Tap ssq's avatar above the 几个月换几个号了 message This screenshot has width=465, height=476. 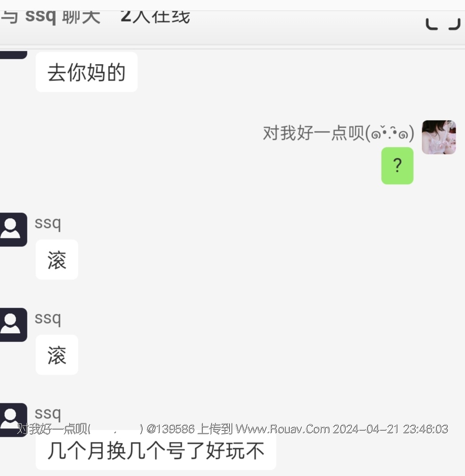13,420
